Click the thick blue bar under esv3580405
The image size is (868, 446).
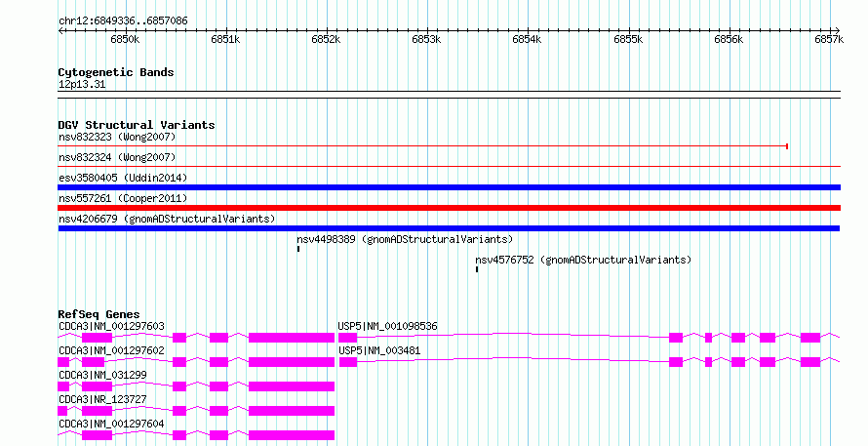tap(449, 187)
